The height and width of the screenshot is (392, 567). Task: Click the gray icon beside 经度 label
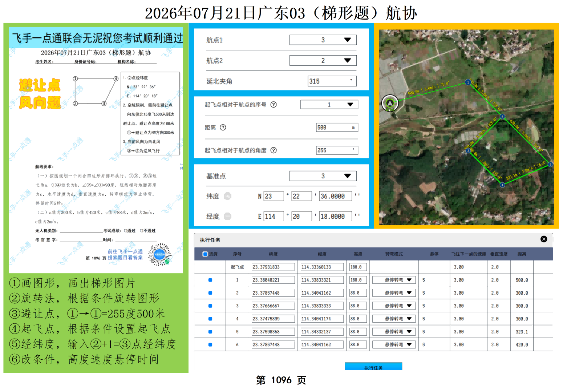coord(227,217)
